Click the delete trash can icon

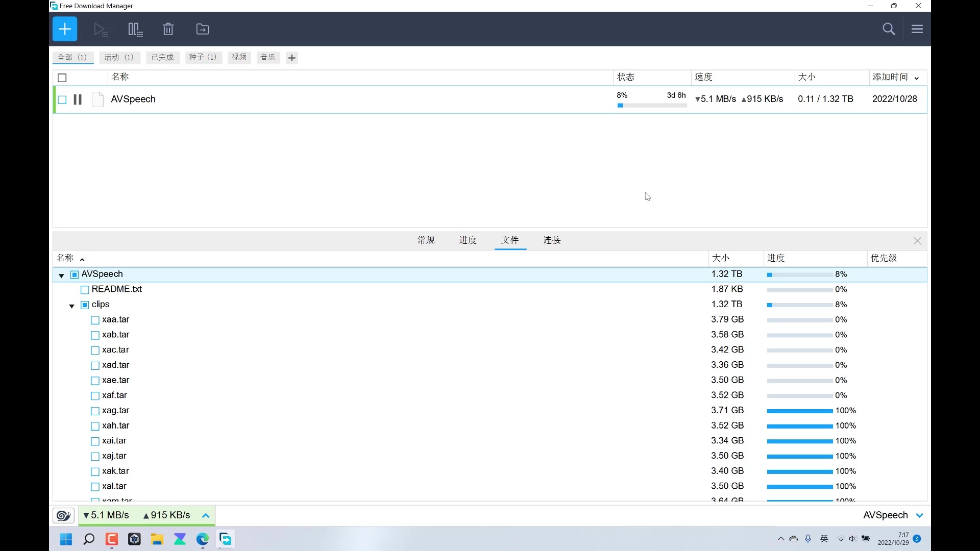pos(168,29)
